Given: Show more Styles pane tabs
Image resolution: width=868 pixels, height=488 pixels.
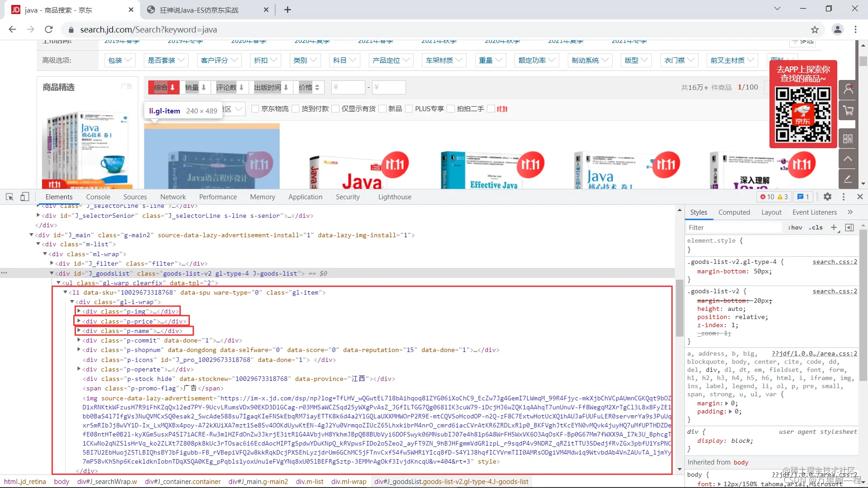Looking at the screenshot, I should pyautogui.click(x=850, y=212).
